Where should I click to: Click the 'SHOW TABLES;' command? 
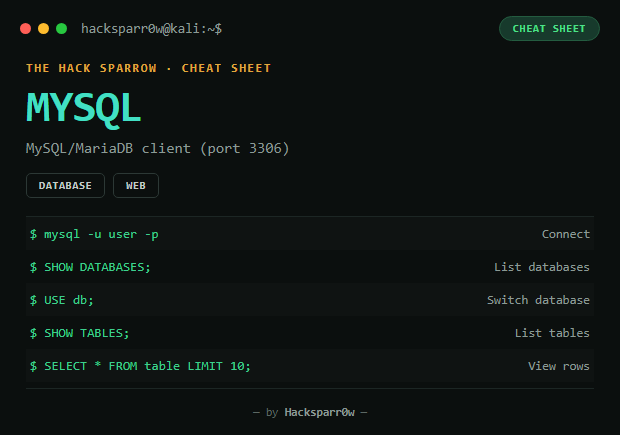click(87, 333)
